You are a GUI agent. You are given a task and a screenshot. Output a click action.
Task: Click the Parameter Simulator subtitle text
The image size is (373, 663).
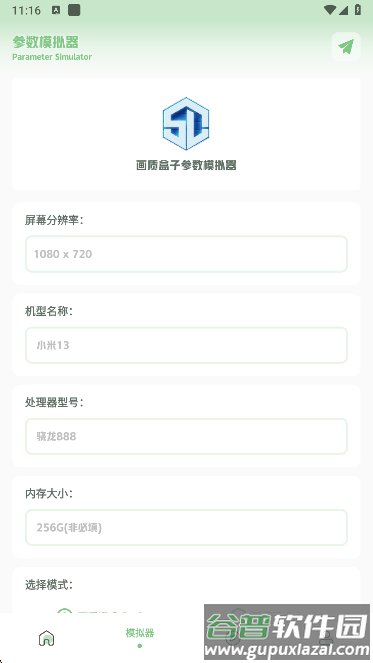point(52,57)
